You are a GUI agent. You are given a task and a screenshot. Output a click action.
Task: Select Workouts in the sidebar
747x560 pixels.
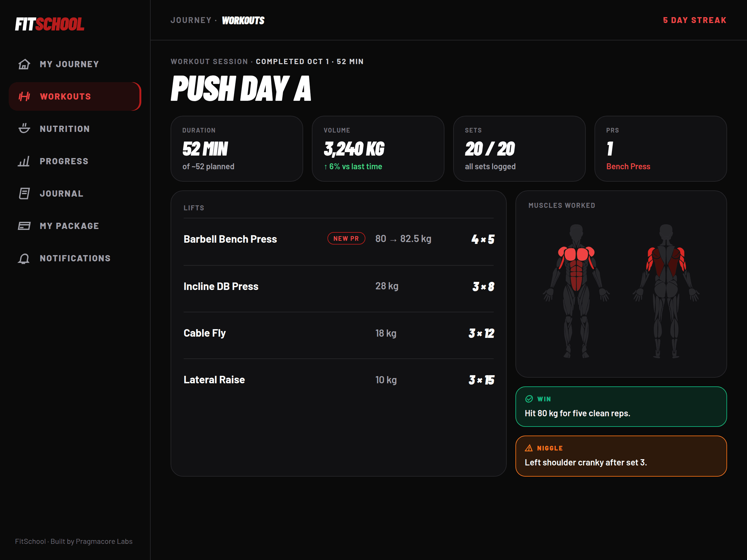(75, 96)
